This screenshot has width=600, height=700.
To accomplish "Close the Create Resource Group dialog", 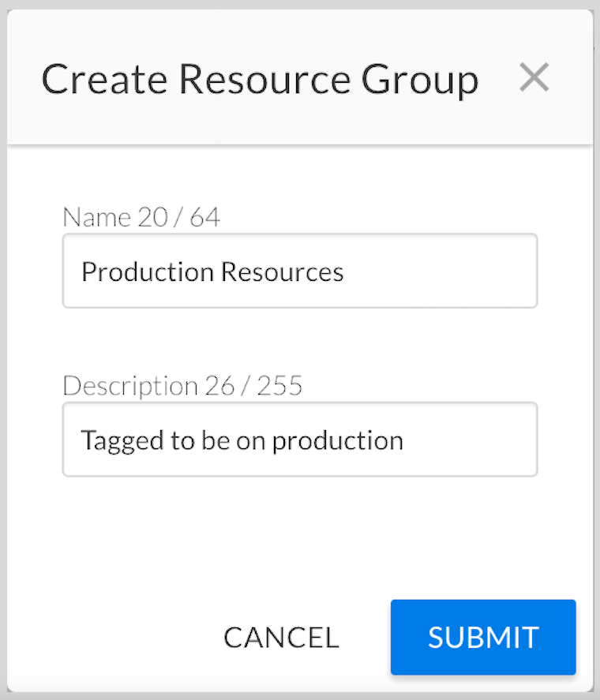I will (534, 78).
